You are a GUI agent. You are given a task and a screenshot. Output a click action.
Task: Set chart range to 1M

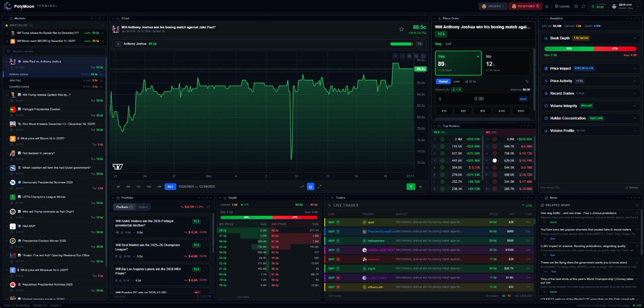pos(159,187)
